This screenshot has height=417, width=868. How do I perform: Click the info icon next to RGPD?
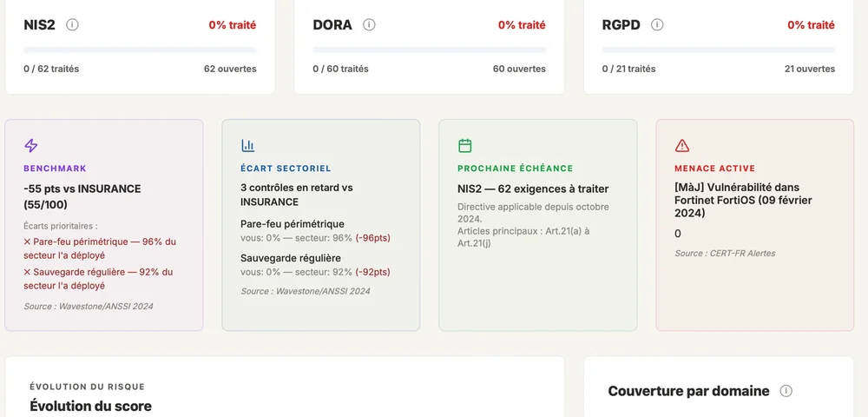click(x=657, y=25)
